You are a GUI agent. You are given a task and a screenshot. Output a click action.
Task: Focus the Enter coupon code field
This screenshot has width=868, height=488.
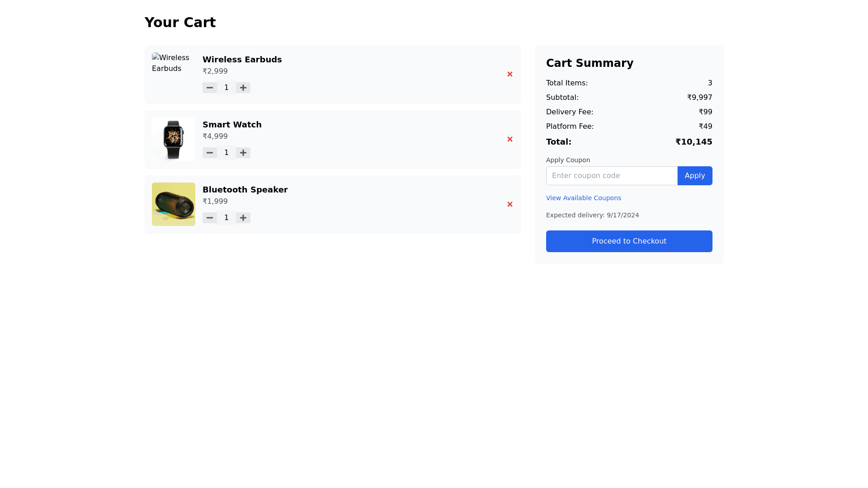pos(611,176)
